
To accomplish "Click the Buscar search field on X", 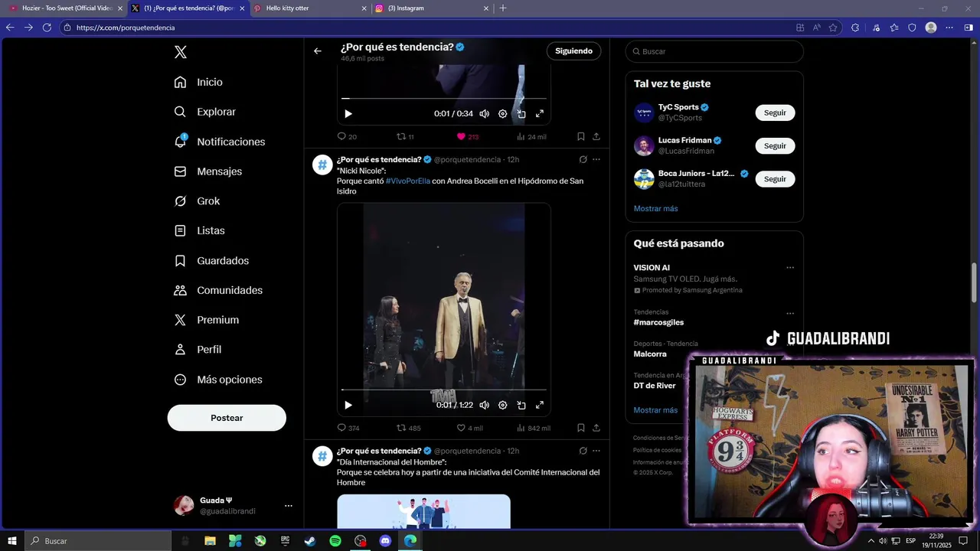I will click(x=714, y=51).
